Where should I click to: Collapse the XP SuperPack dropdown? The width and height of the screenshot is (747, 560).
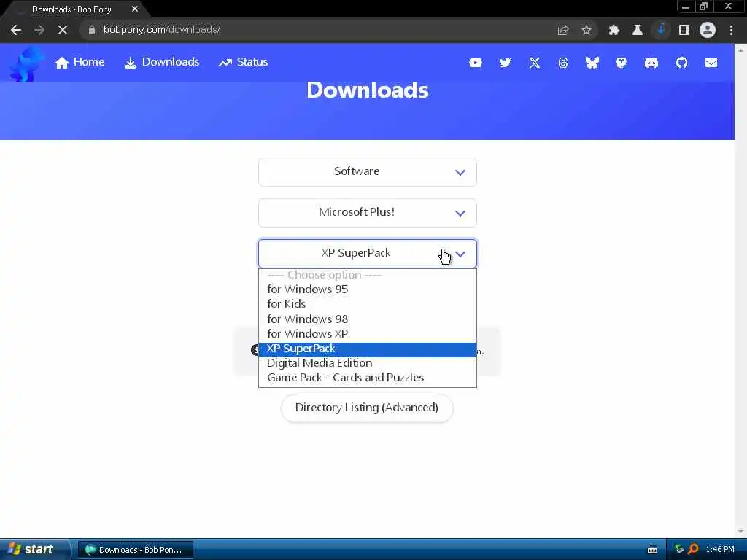pos(368,254)
